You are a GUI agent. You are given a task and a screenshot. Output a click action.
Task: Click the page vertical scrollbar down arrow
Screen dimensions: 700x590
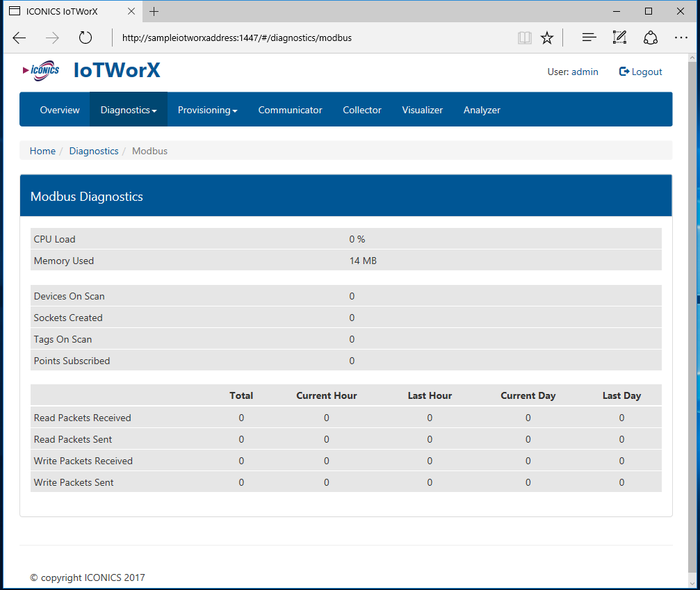pyautogui.click(x=692, y=583)
